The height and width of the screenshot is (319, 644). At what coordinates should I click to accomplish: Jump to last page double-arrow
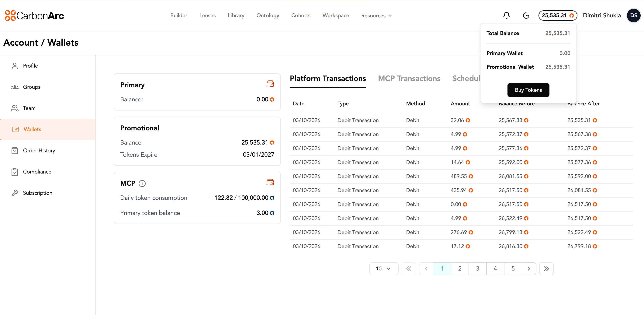(x=546, y=268)
